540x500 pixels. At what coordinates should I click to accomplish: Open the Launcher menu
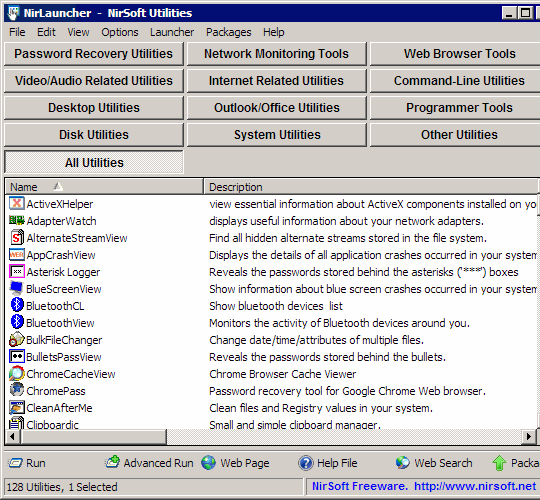tap(172, 32)
